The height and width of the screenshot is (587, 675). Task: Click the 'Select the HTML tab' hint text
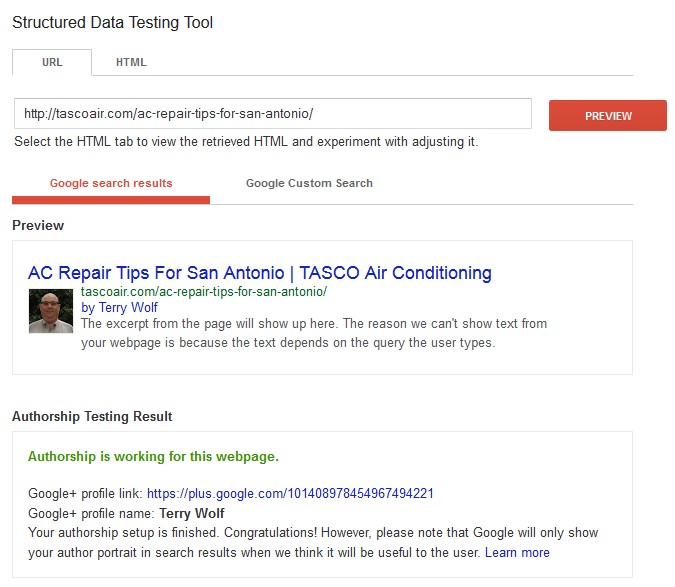[x=246, y=142]
